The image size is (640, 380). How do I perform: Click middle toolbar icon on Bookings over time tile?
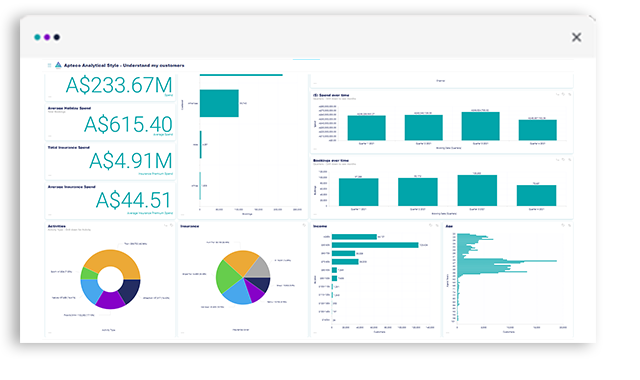(x=564, y=160)
